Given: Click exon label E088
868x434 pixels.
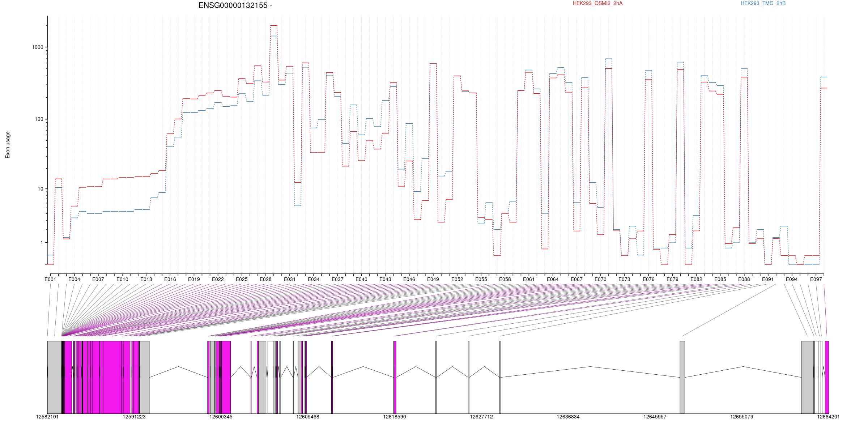Looking at the screenshot, I should tap(744, 279).
